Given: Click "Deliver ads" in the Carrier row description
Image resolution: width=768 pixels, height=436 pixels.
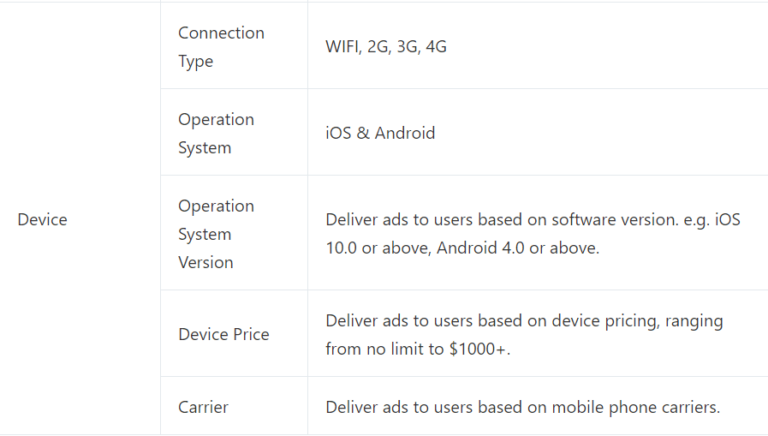Looking at the screenshot, I should tap(367, 407).
